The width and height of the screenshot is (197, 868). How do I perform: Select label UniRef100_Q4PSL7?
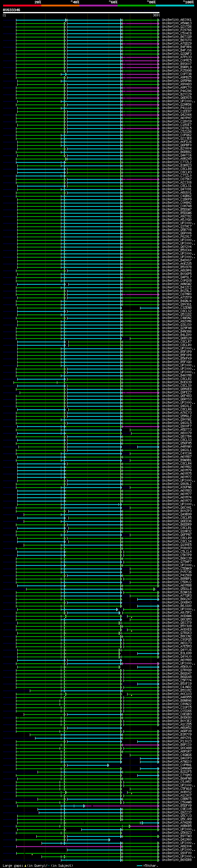(177, 277)
